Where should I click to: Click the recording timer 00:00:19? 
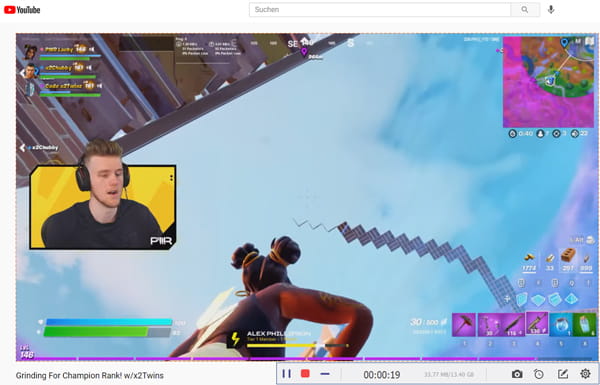[x=382, y=375]
